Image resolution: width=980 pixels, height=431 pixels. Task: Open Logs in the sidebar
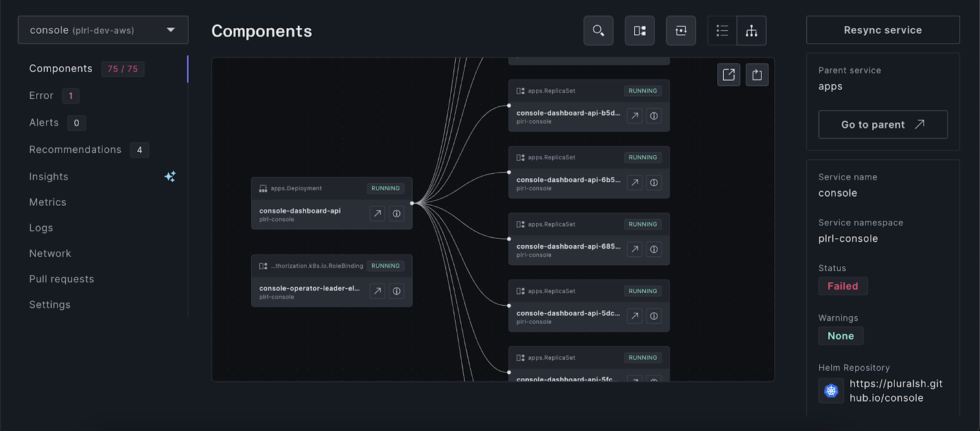(41, 228)
